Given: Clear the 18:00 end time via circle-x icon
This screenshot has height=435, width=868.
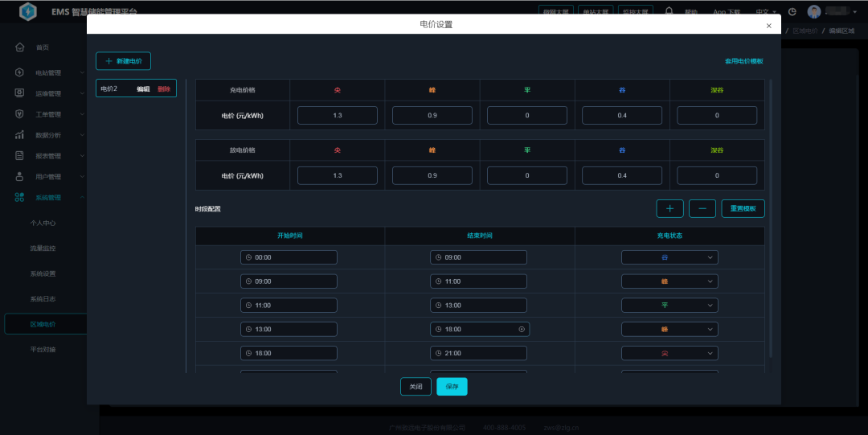Looking at the screenshot, I should (x=522, y=330).
